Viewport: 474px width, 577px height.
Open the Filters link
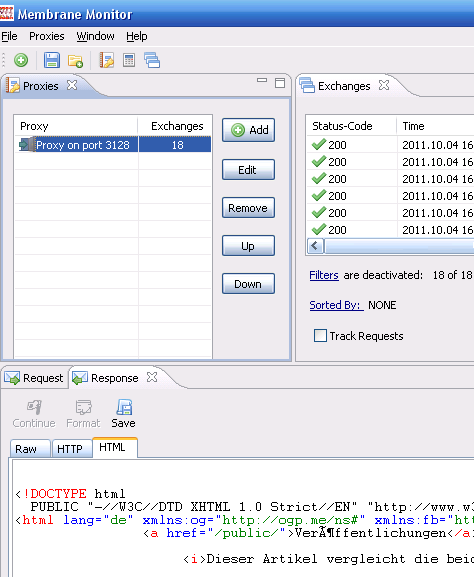point(324,275)
